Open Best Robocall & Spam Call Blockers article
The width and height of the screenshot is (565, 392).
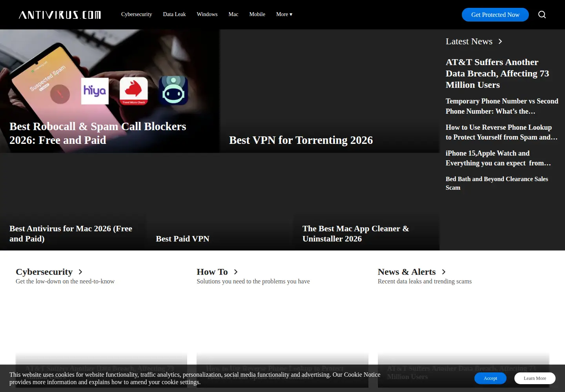98,133
